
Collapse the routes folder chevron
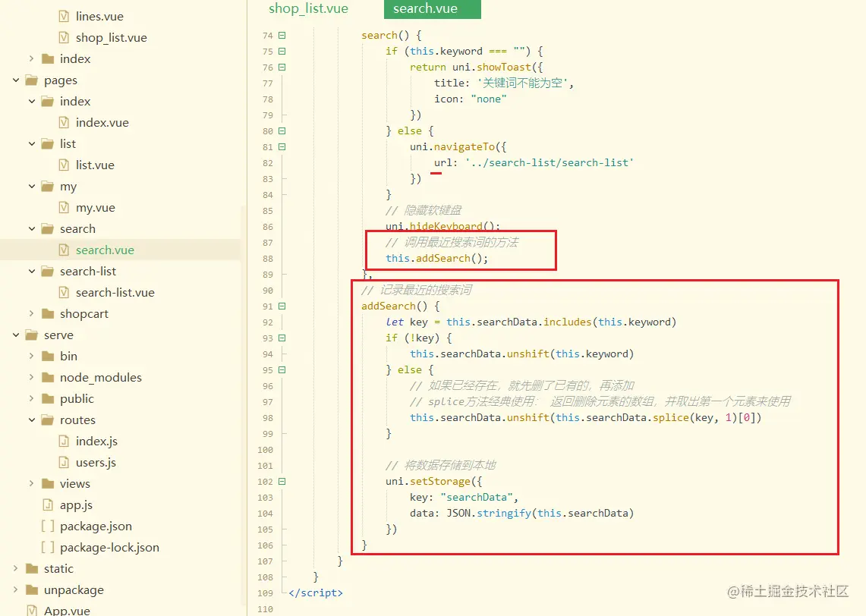(x=32, y=420)
